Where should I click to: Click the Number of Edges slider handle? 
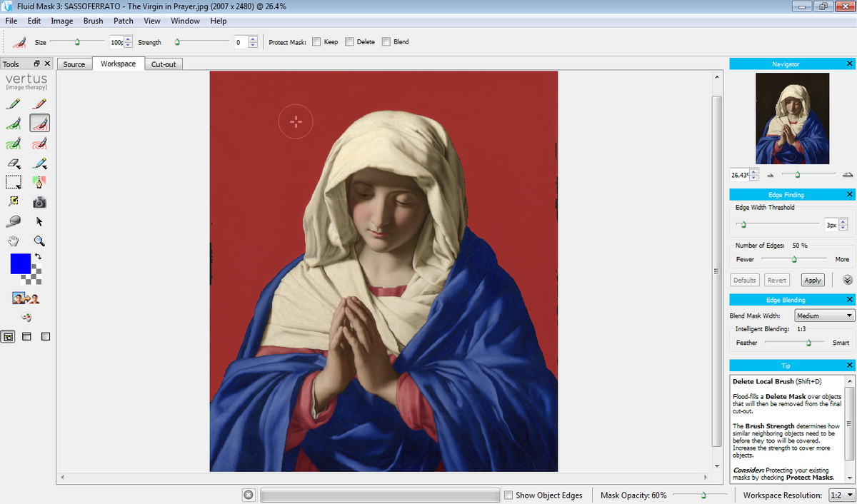coord(793,259)
